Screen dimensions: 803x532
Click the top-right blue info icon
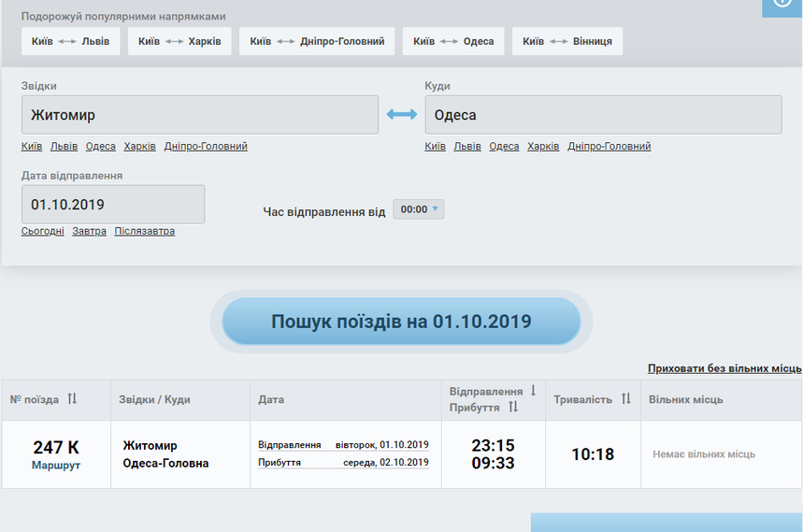tap(782, 4)
